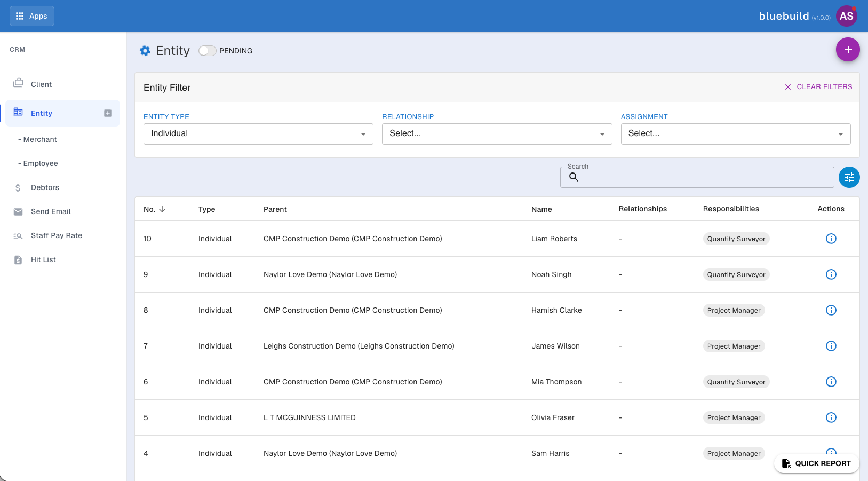Select the name Mia Thompson
Viewport: 868px width, 481px height.
point(556,382)
